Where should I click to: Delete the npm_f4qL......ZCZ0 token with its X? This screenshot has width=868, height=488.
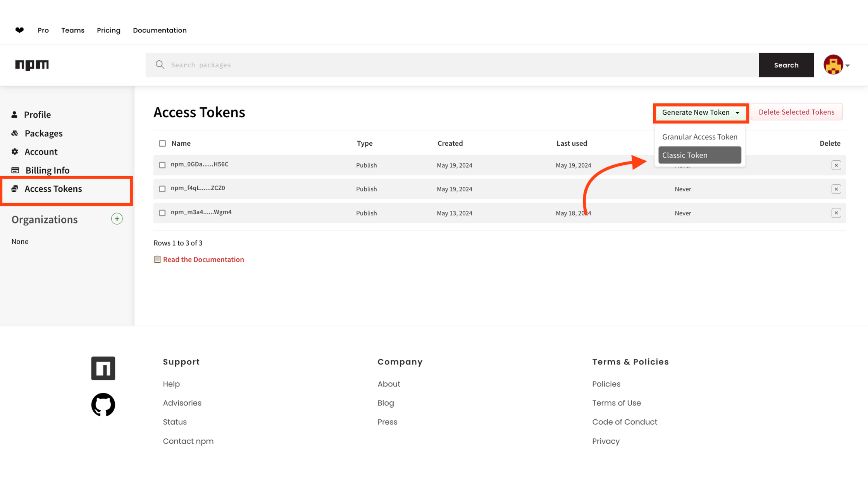(x=836, y=189)
